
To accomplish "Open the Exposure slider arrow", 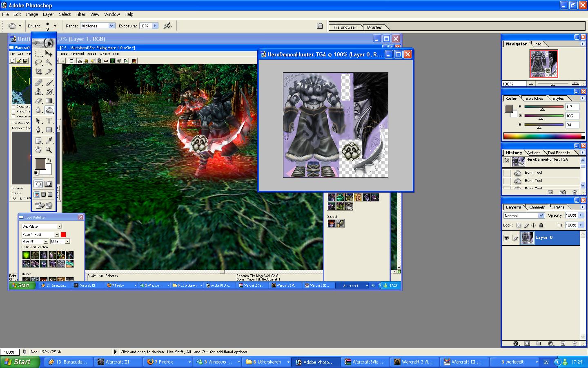I will pyautogui.click(x=155, y=26).
